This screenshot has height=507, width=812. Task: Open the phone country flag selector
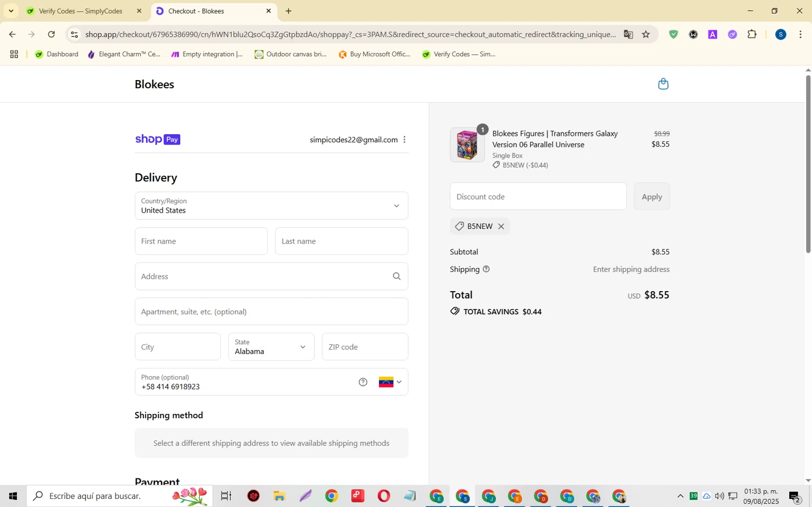(390, 382)
